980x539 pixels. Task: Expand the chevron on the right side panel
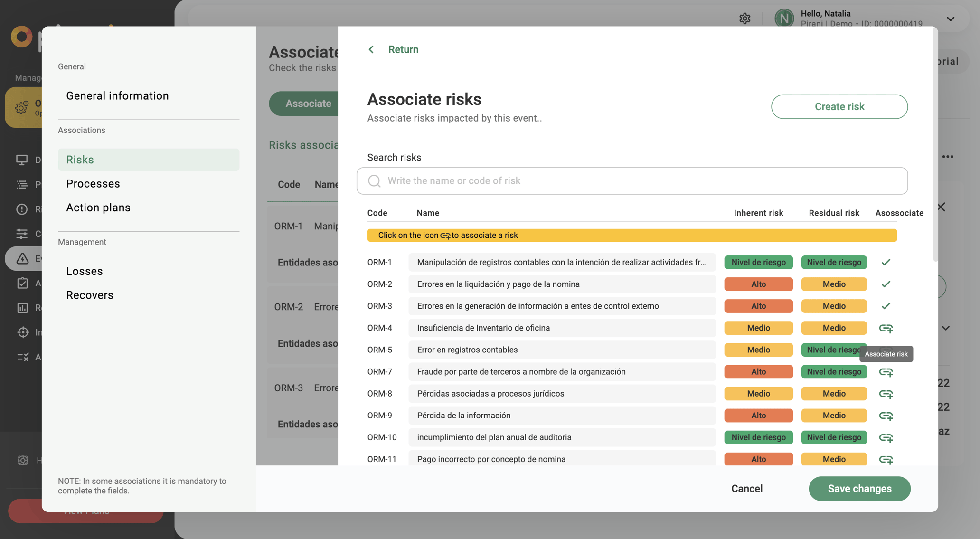(x=945, y=328)
